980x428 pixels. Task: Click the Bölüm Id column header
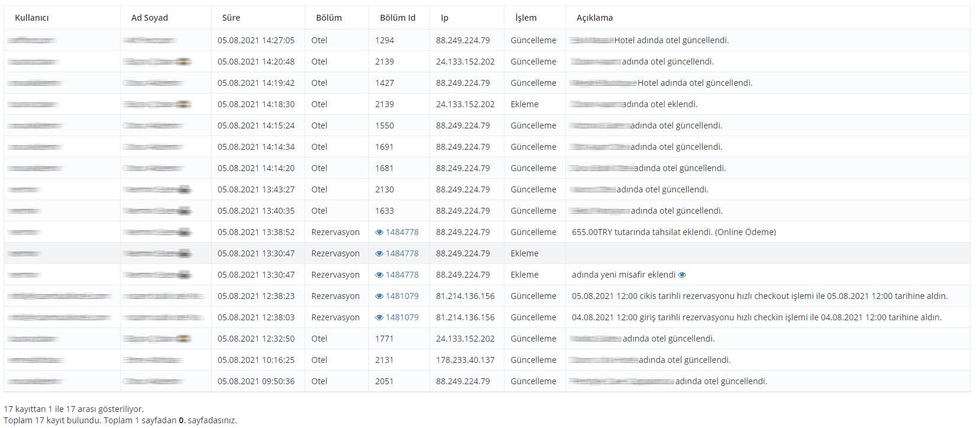coord(397,18)
